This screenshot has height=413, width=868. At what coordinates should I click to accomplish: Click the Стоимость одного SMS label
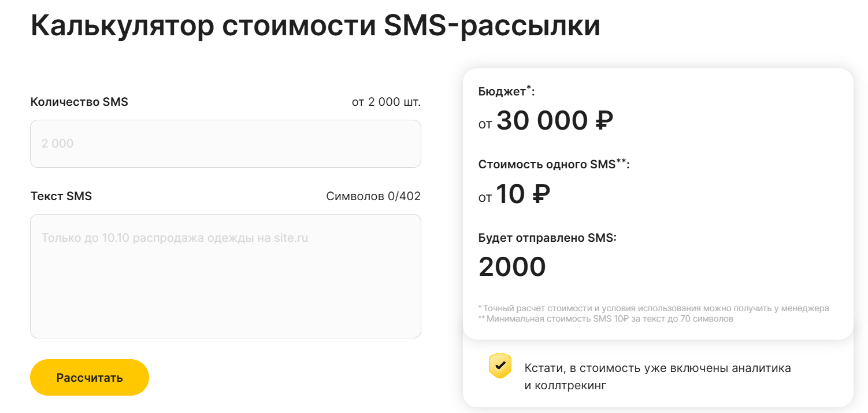pyautogui.click(x=547, y=165)
